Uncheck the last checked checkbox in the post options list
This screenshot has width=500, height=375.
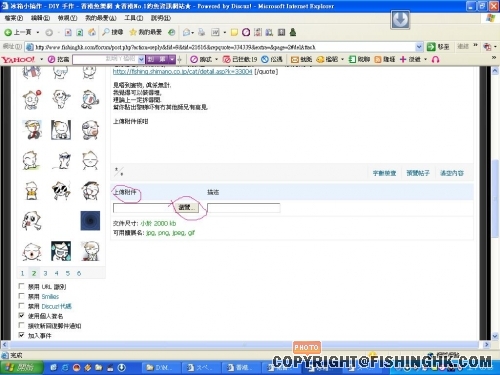[x=21, y=335]
